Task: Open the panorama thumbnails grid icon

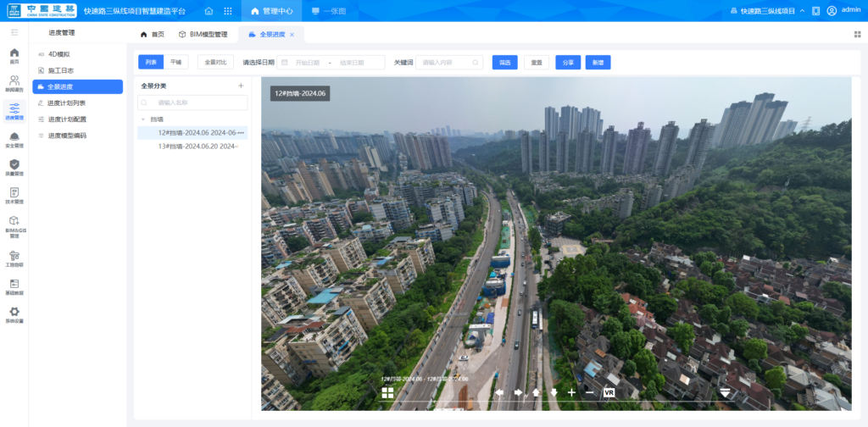Action: tap(387, 393)
